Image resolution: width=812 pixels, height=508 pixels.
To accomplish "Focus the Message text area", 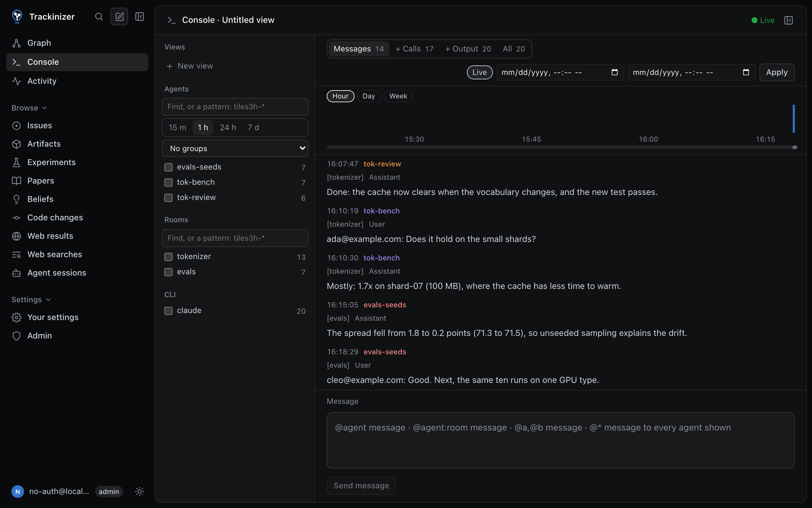I will coord(560,440).
